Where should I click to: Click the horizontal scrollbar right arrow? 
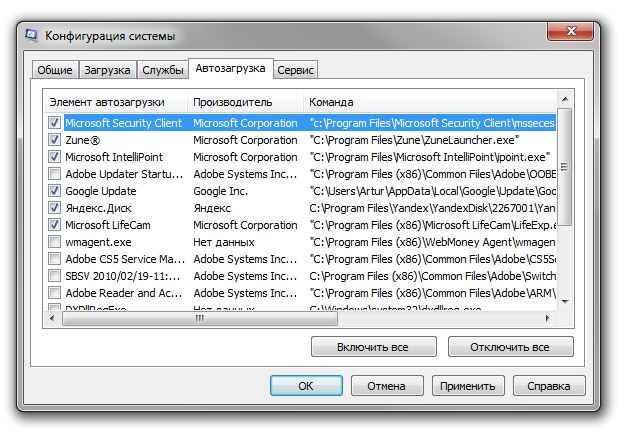pos(548,318)
